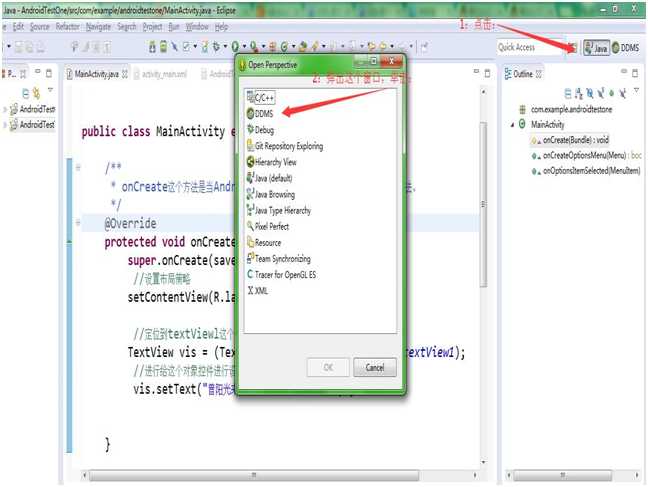Click the New Java Class toolbar icon
This screenshot has width=648, height=487.
coord(284,47)
